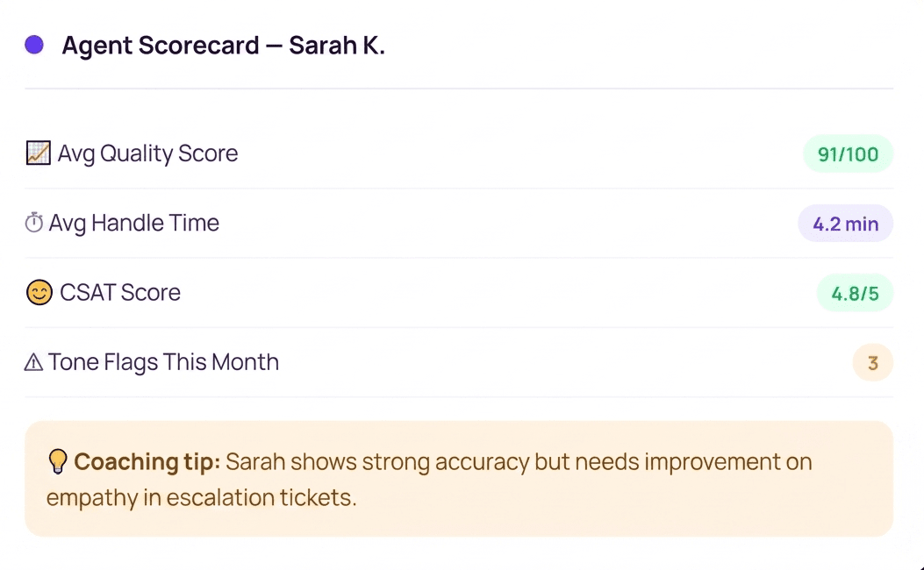Click the Tone Flags This Month label
The height and width of the screenshot is (570, 924).
(x=163, y=362)
